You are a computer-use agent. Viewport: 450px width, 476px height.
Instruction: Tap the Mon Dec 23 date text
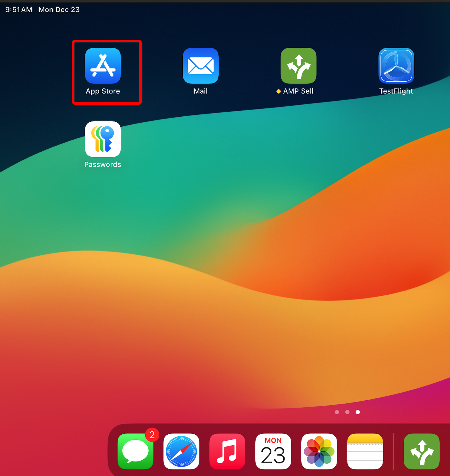click(x=59, y=10)
